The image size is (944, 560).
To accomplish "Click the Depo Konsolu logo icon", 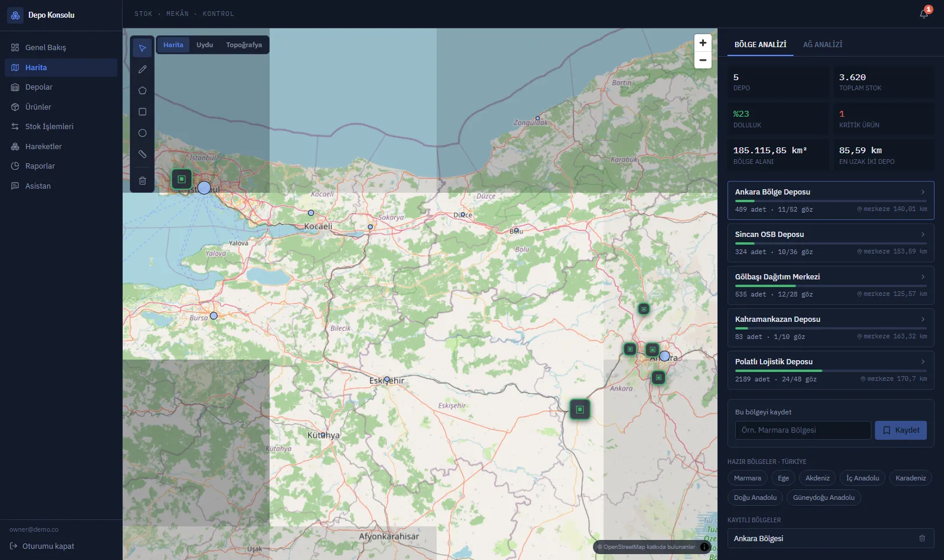I will (15, 15).
